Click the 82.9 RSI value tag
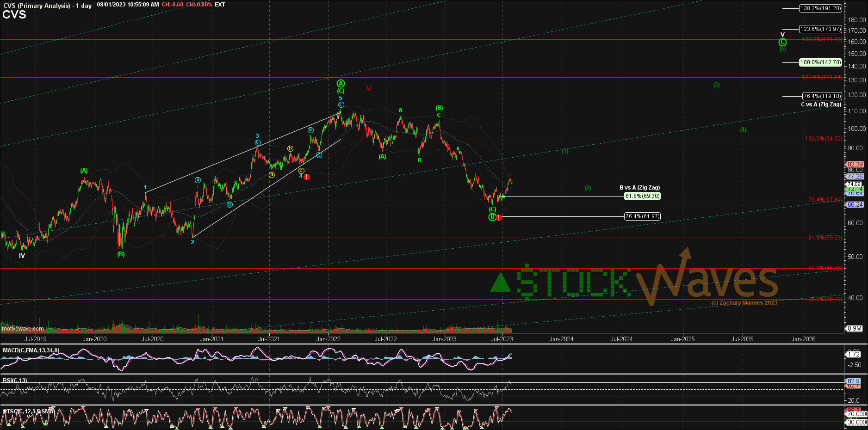This screenshot has width=868, height=430. point(853,381)
